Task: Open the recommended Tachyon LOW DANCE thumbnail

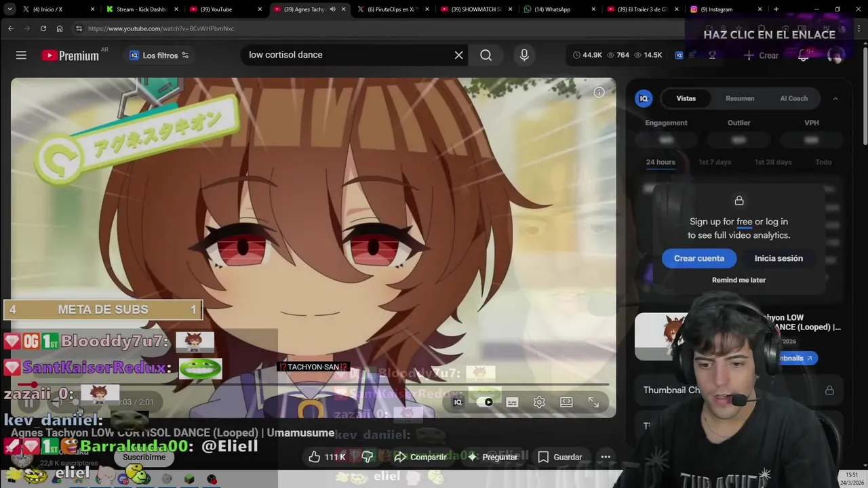Action: (661, 336)
